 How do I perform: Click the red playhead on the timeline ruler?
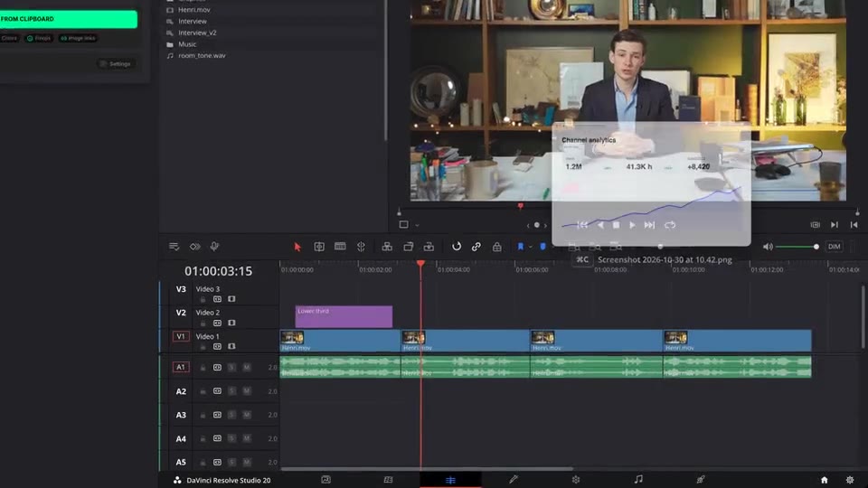tap(420, 265)
